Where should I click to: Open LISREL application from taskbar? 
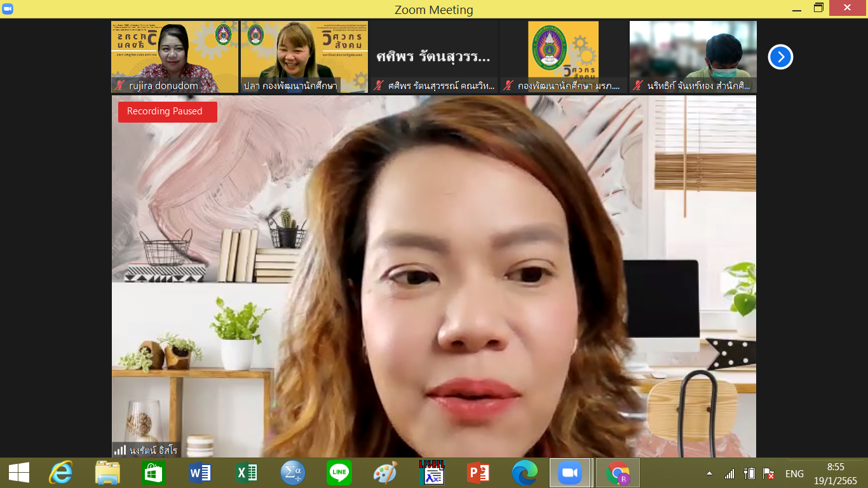(x=432, y=473)
